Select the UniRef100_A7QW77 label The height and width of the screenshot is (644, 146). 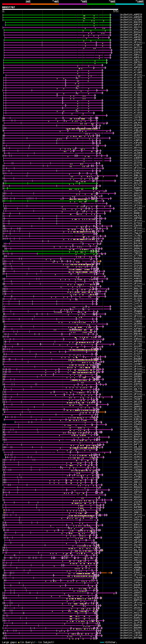point(131,45)
